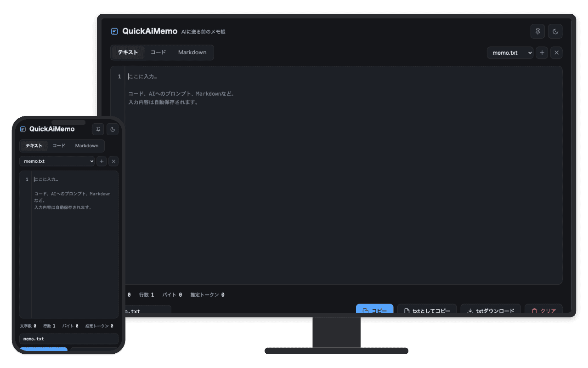The image size is (588, 368).
Task: Click the QuickAiMemo logo icon on phone
Action: click(23, 129)
